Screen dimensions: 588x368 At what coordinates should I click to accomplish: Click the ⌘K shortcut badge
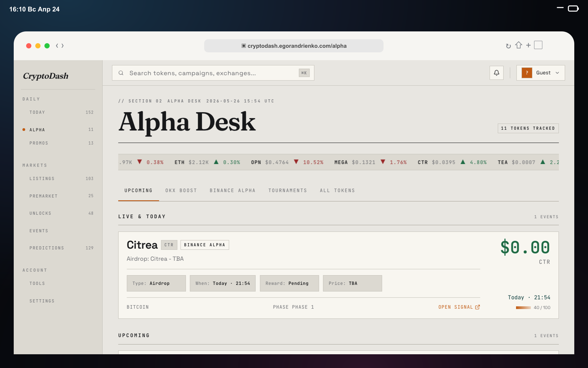click(304, 73)
